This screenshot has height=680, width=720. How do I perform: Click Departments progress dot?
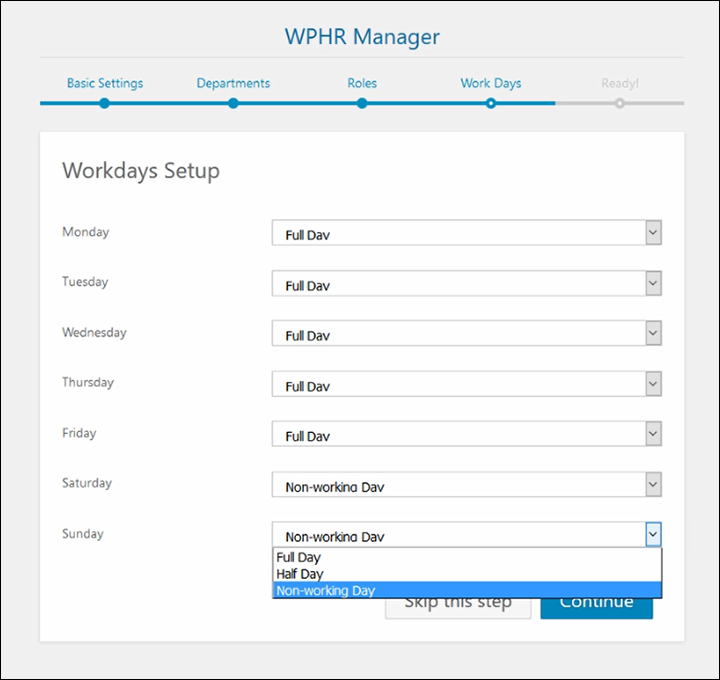coord(233,103)
